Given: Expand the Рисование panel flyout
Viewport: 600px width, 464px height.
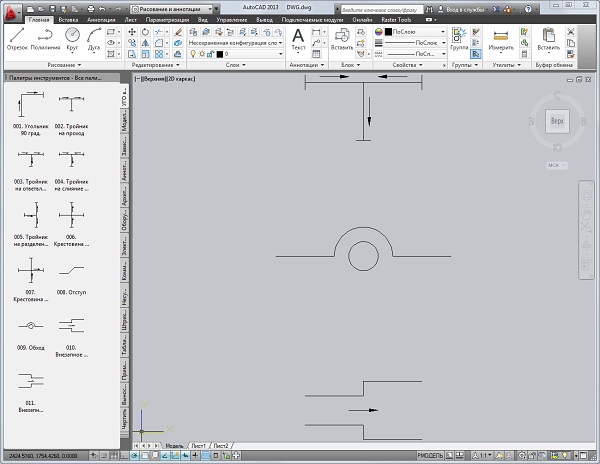Looking at the screenshot, I should 60,64.
